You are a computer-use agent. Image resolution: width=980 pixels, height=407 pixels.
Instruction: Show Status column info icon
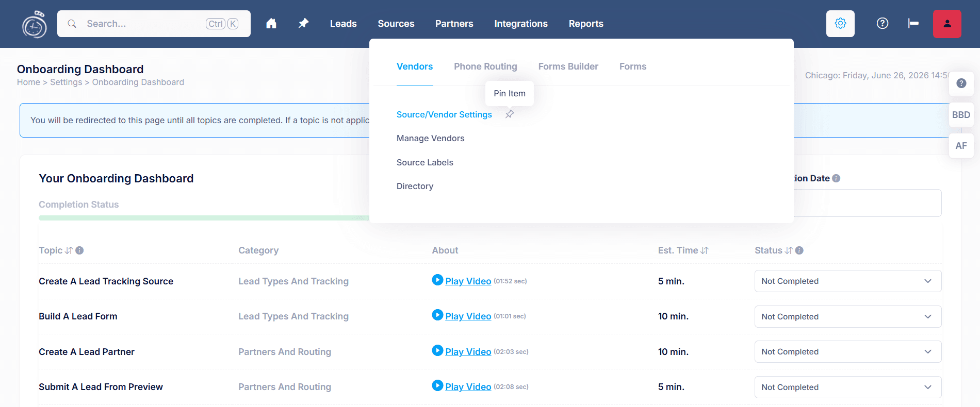click(799, 250)
